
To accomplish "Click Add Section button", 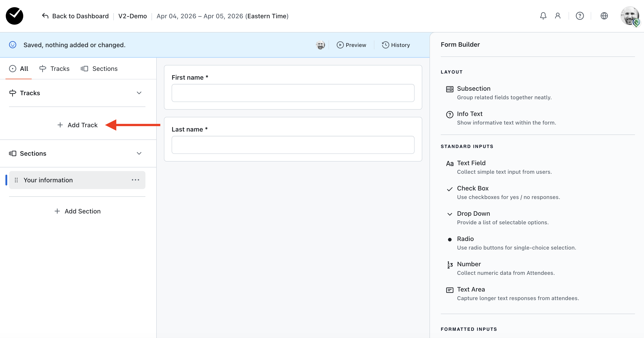I will pos(77,211).
